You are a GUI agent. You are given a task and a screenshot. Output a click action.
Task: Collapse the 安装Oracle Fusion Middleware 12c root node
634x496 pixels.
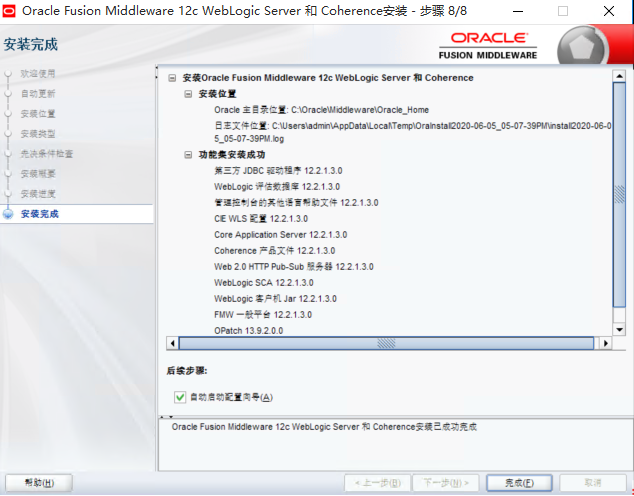172,78
